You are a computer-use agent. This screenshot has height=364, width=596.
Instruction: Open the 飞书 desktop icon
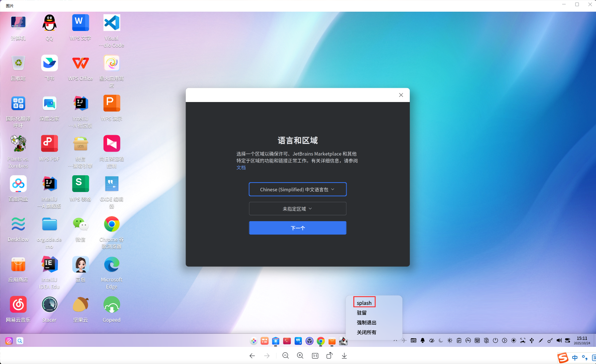(49, 63)
